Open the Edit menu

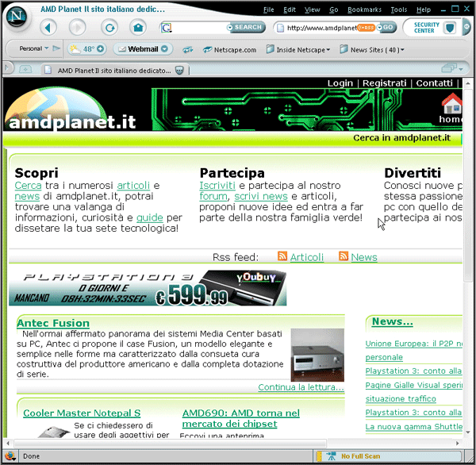point(290,10)
